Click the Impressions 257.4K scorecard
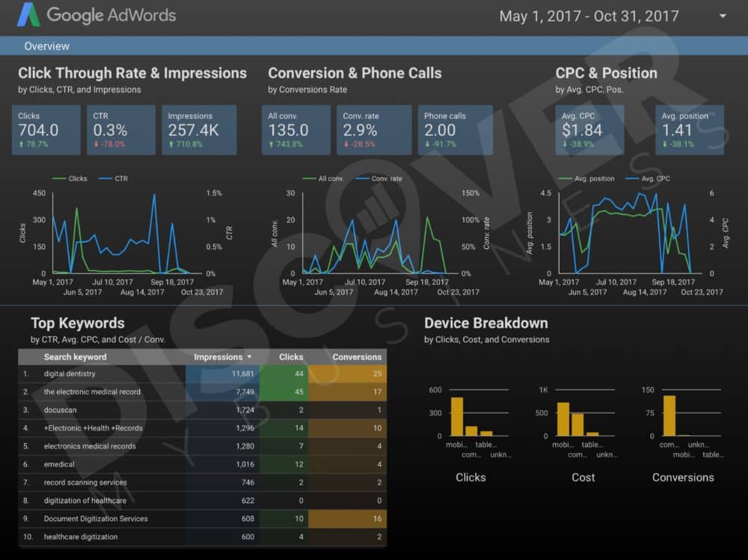748x560 pixels. pyautogui.click(x=200, y=130)
